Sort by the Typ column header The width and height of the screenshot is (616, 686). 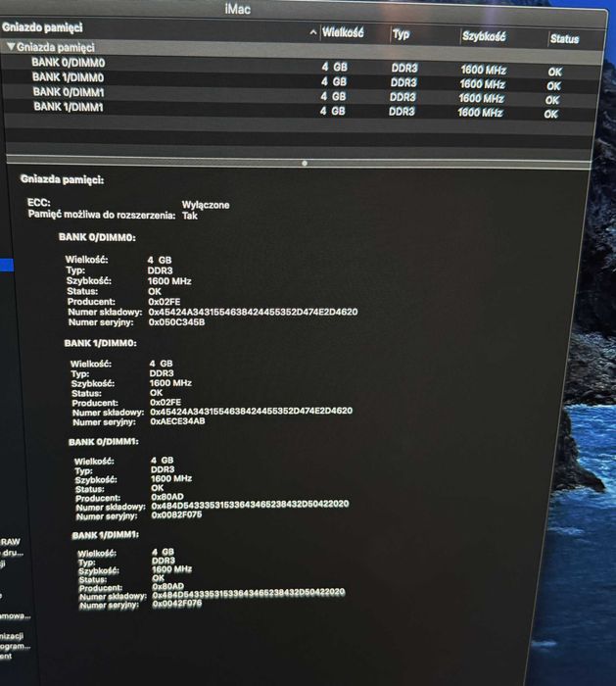(401, 34)
